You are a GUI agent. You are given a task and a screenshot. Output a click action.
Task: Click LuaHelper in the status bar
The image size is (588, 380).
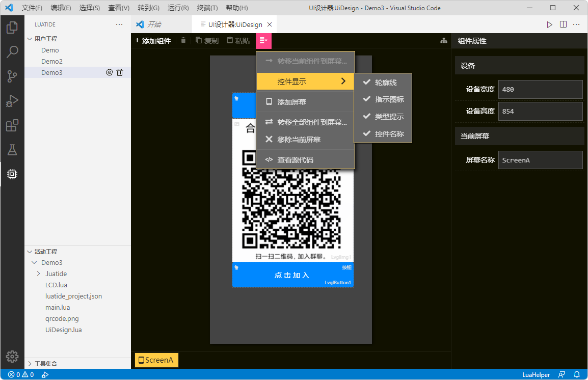(536, 374)
